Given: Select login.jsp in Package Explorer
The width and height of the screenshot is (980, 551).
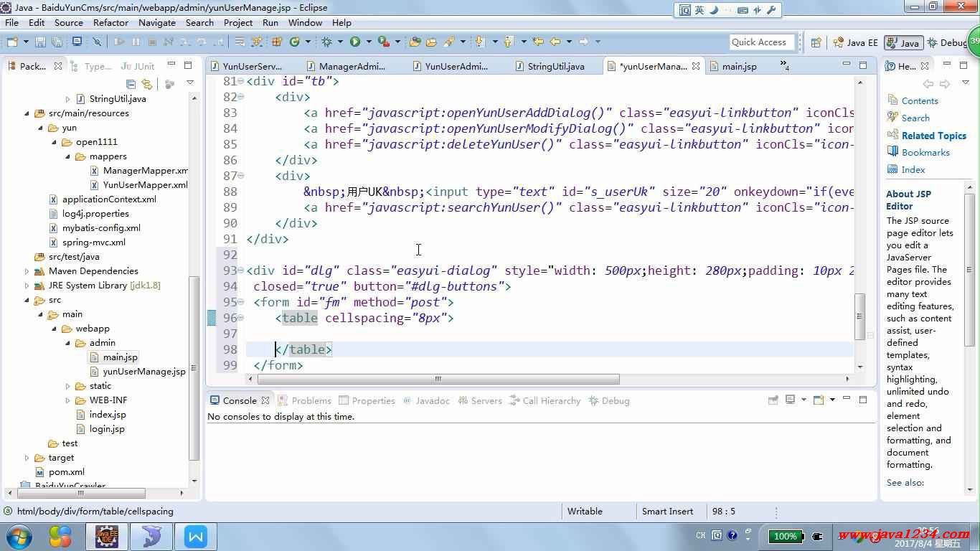Looking at the screenshot, I should (107, 429).
